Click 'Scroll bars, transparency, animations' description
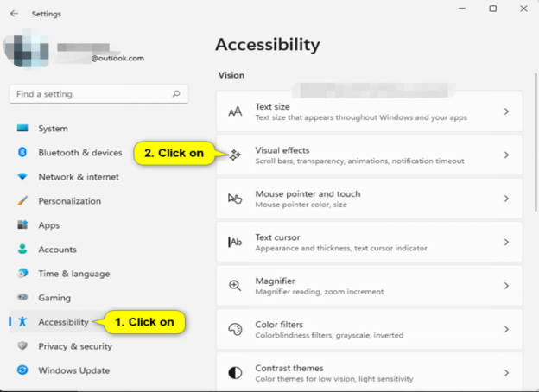539x392 pixels. (359, 161)
